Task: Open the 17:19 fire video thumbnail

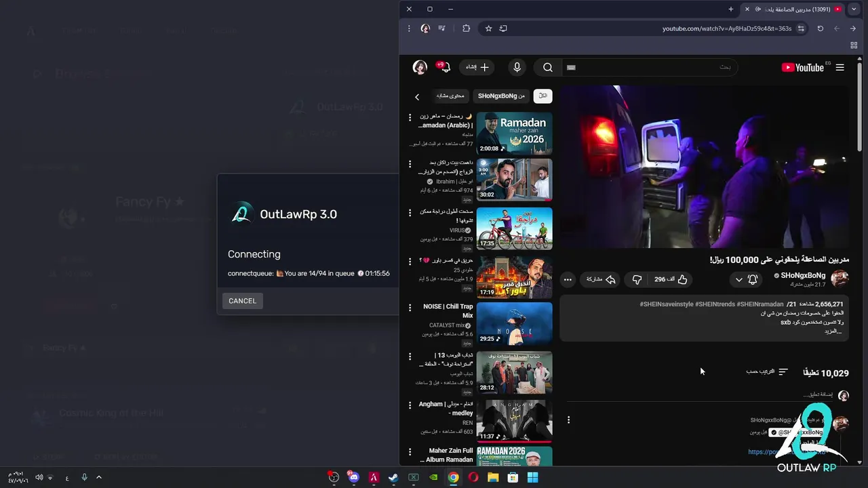Action: (x=514, y=277)
